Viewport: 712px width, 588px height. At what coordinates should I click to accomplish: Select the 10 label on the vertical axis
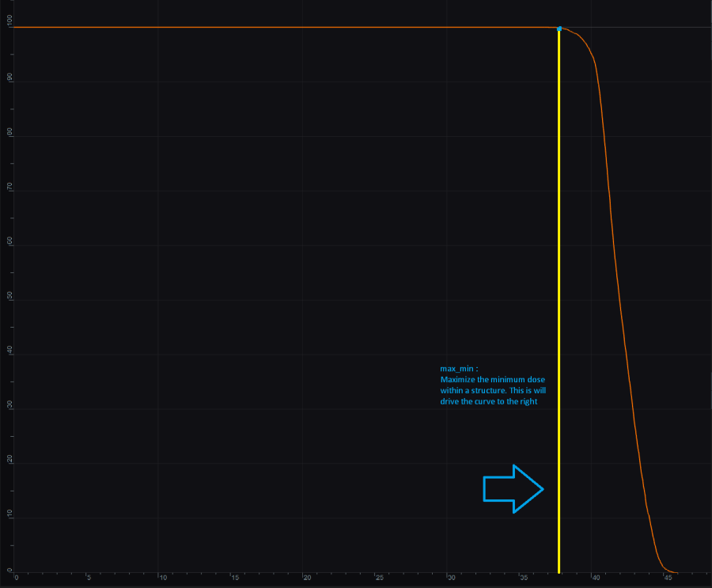tap(10, 514)
